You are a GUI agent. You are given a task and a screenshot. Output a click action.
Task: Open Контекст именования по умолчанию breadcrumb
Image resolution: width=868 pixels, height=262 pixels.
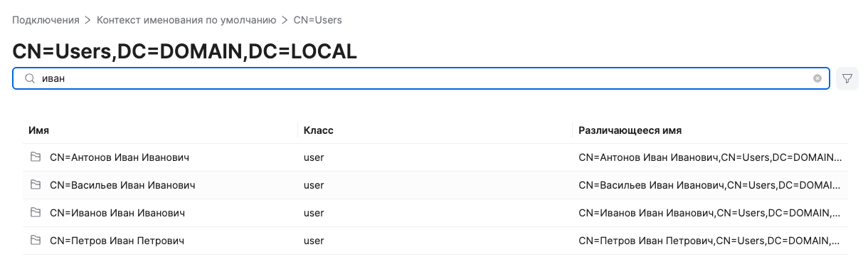(x=187, y=20)
